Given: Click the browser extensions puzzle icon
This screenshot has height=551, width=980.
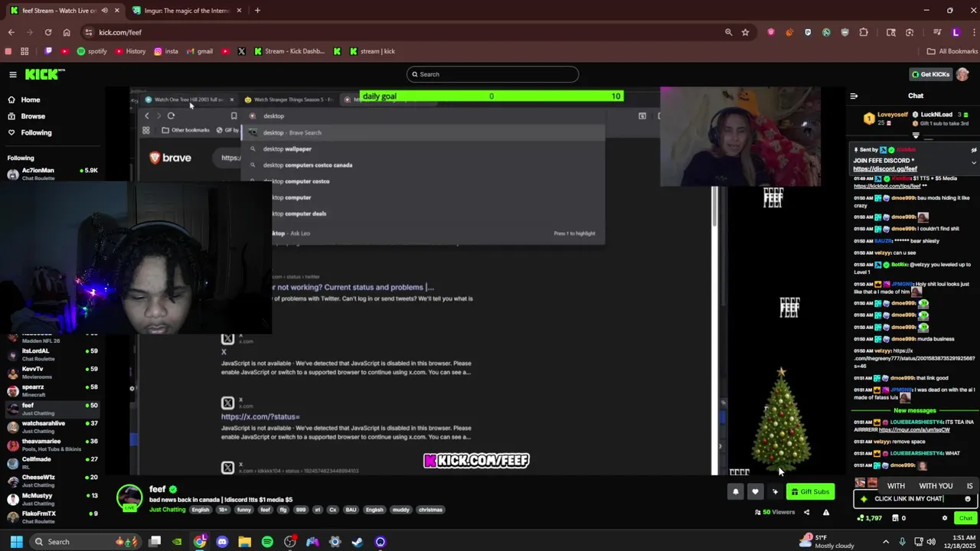Looking at the screenshot, I should coord(864,32).
